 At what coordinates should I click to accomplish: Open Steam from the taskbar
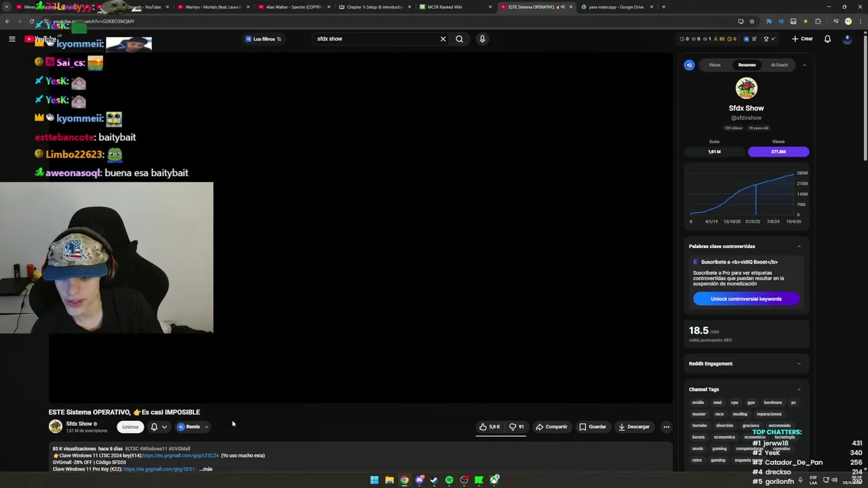434,480
